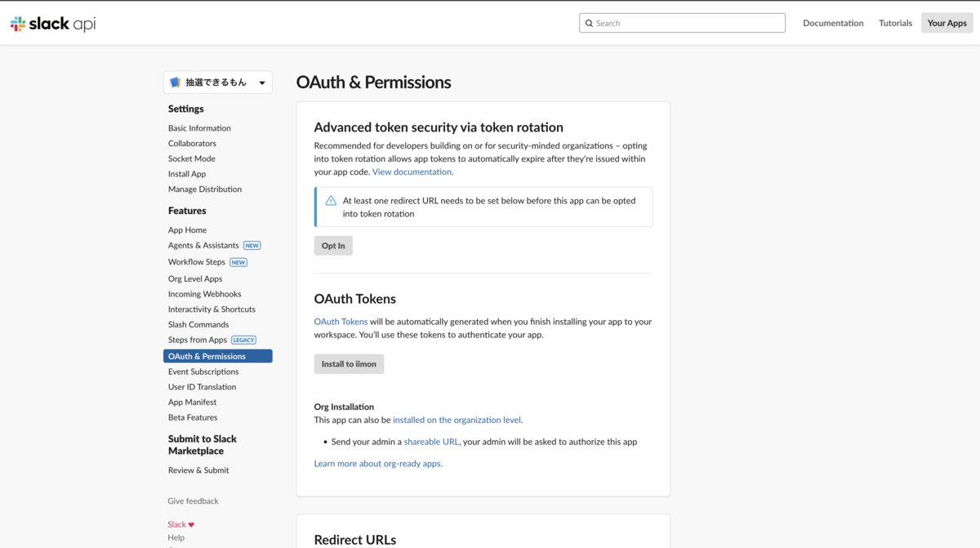Click Learn more about org-ready apps
The image size is (980, 548).
(378, 464)
